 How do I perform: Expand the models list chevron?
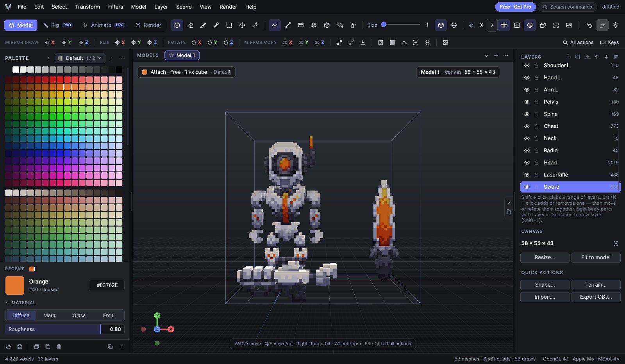(486, 55)
